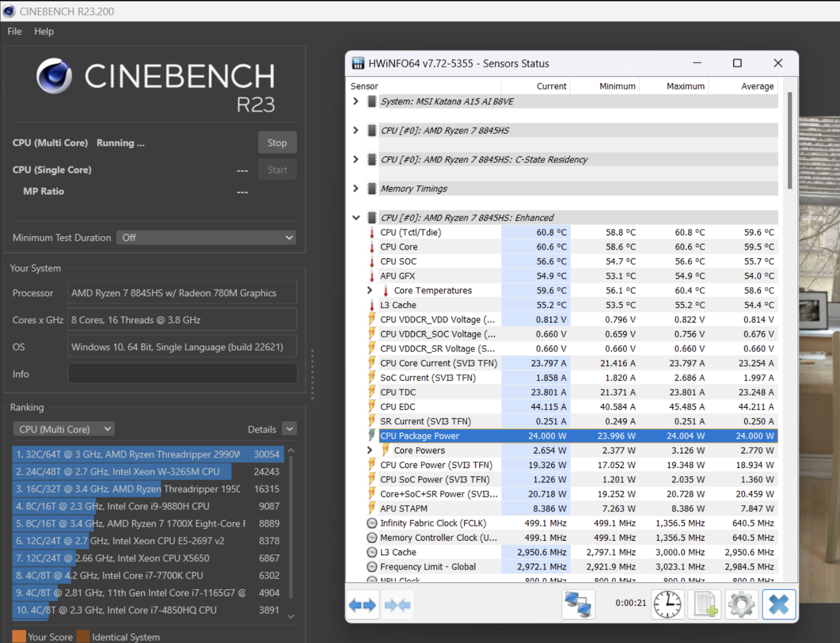Click the HWiNFO sensor list vertical scrollbar
840x643 pixels.
[790, 140]
